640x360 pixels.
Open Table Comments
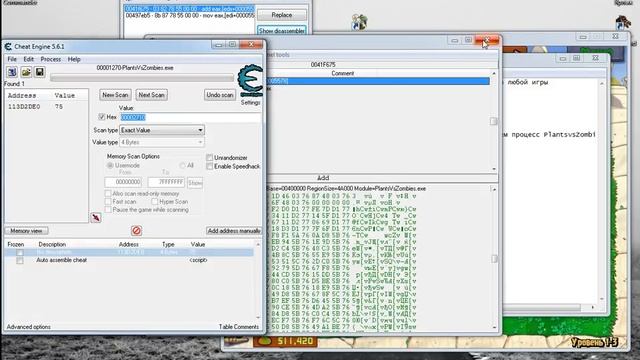tap(239, 327)
